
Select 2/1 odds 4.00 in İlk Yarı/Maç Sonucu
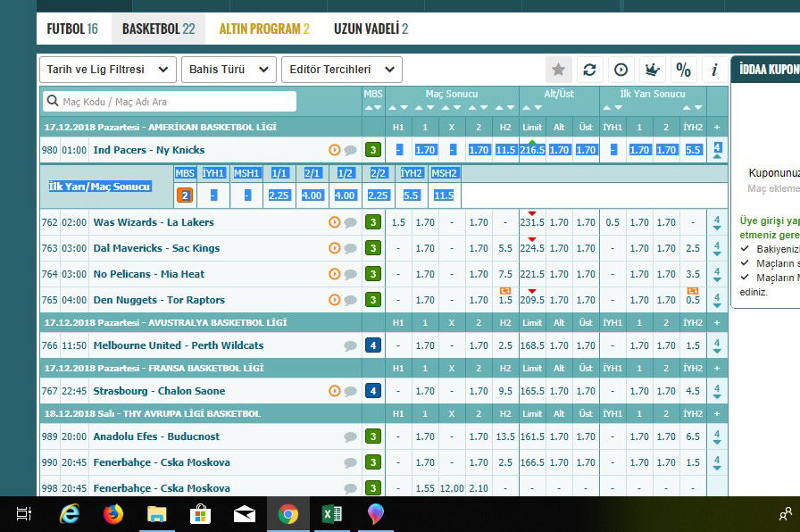click(312, 195)
